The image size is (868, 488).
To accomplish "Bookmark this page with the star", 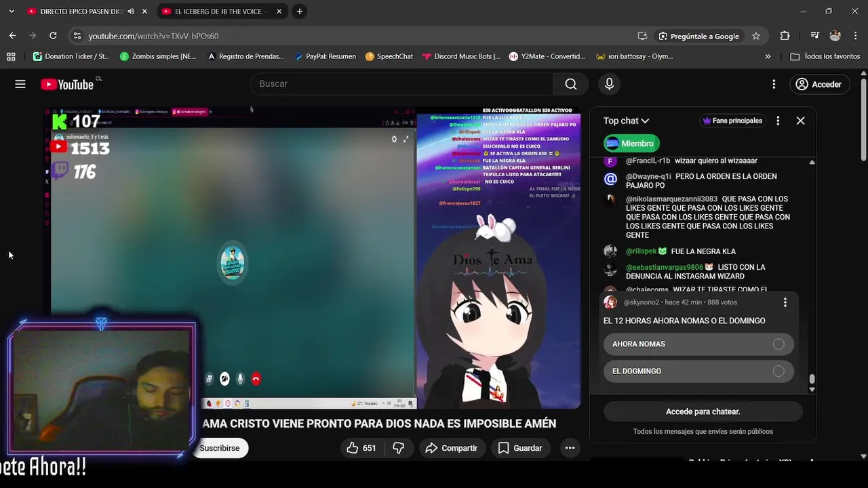I will 755,36.
